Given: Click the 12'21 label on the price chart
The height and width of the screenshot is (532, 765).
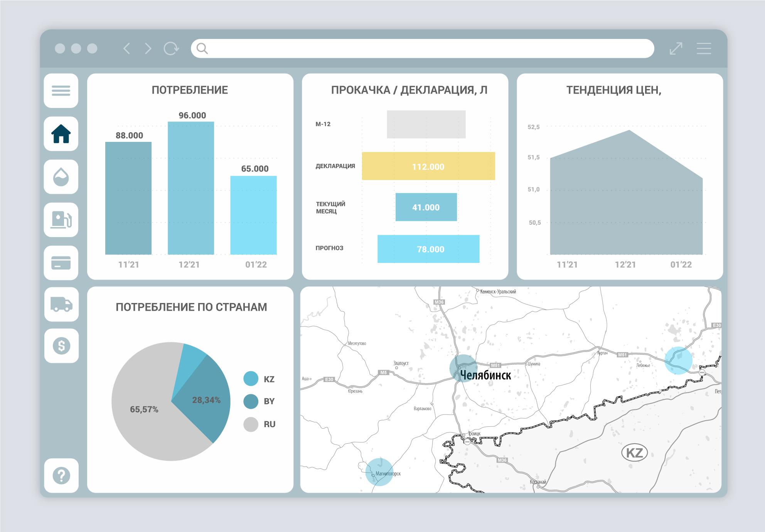Looking at the screenshot, I should pos(625,264).
